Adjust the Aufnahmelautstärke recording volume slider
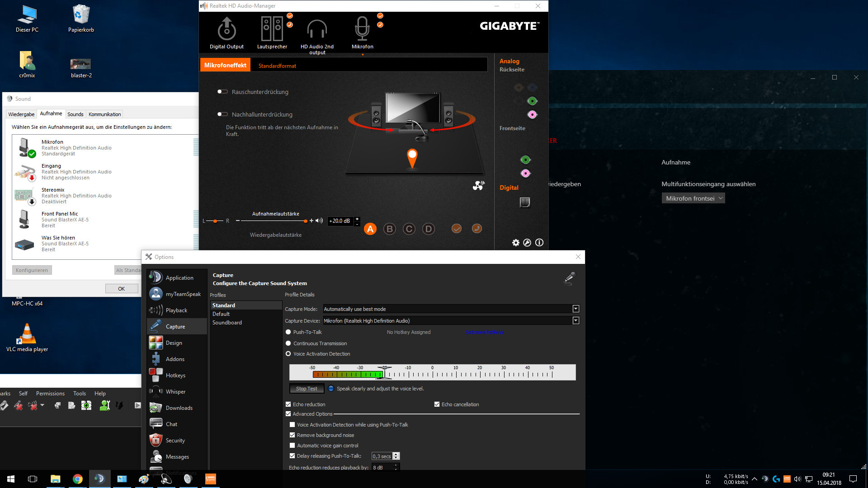Screen dimensions: 868x488 click(x=305, y=221)
